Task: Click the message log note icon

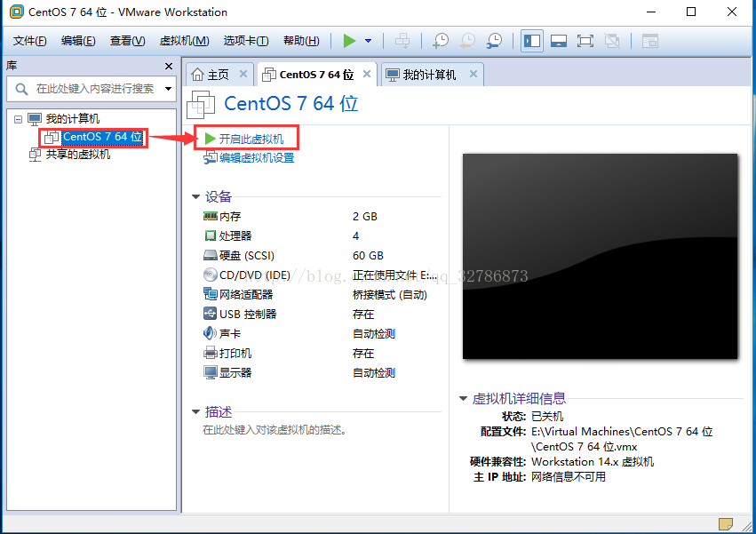Action: (x=726, y=524)
